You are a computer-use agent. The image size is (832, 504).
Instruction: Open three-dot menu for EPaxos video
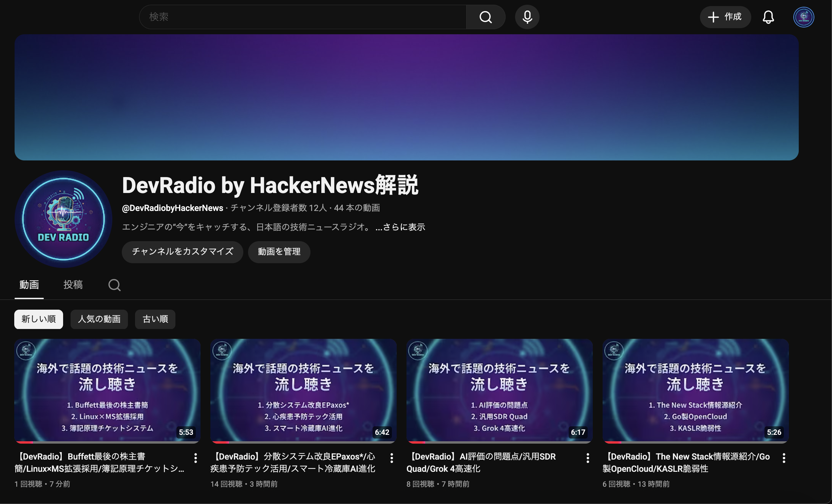[392, 458]
